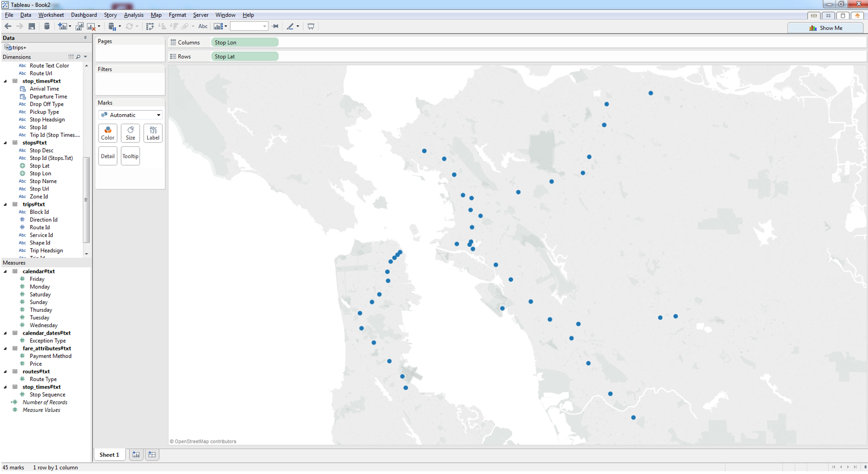Click the Pause Auto Updates cylinder icon
This screenshot has height=474, width=868.
point(112,26)
